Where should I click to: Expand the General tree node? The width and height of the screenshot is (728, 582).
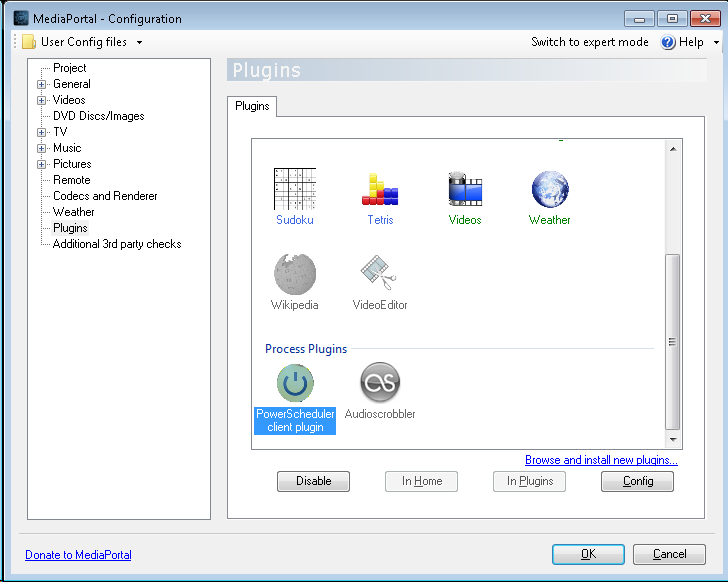[41, 84]
